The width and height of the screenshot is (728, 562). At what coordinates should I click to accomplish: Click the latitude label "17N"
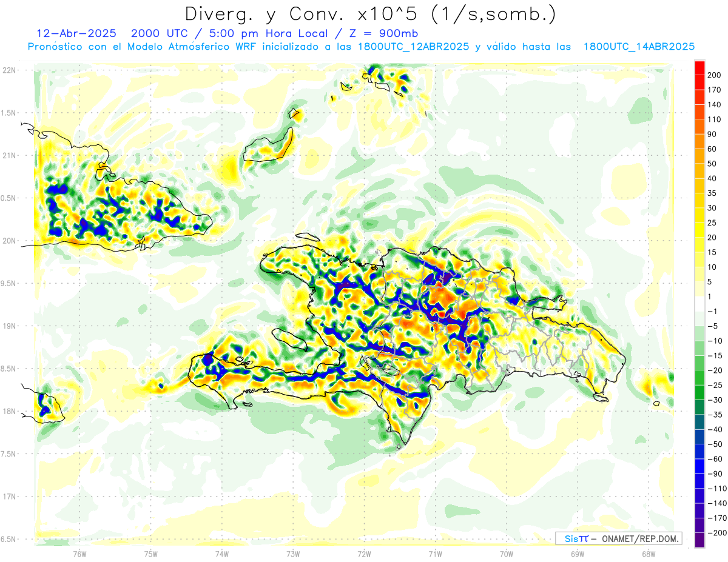(x=9, y=497)
